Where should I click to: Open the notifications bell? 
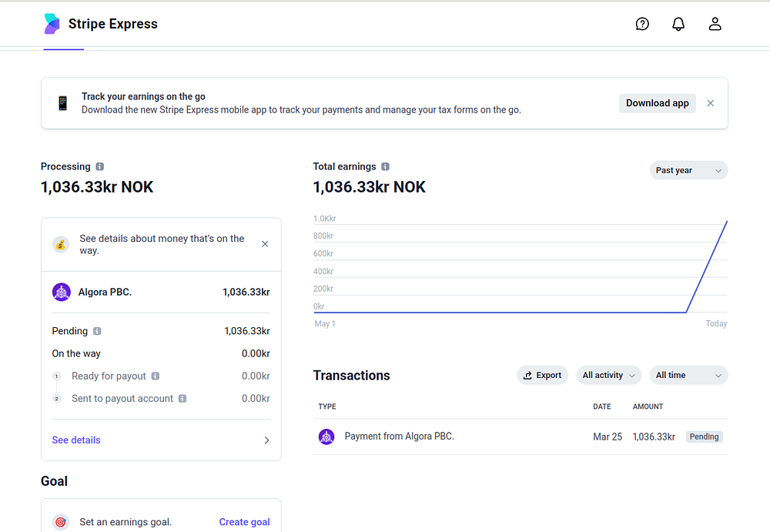click(x=678, y=24)
